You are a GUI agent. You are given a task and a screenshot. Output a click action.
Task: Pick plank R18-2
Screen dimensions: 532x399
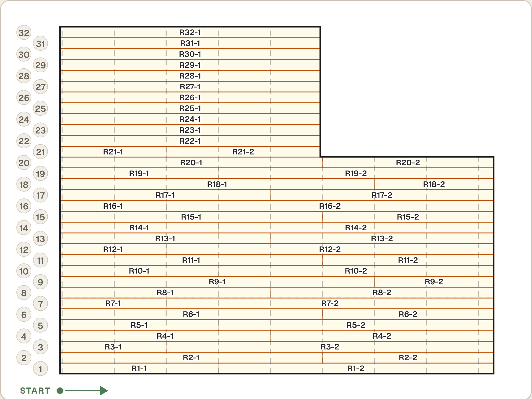tap(434, 184)
